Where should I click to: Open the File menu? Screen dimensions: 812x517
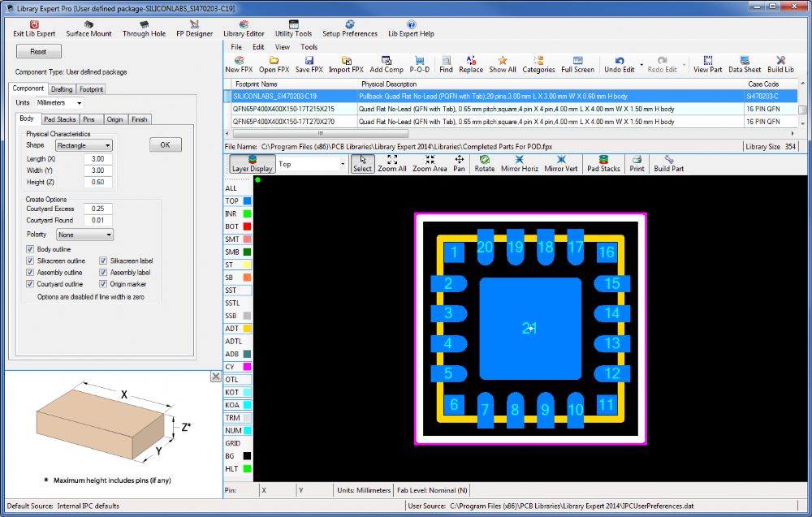[x=236, y=46]
